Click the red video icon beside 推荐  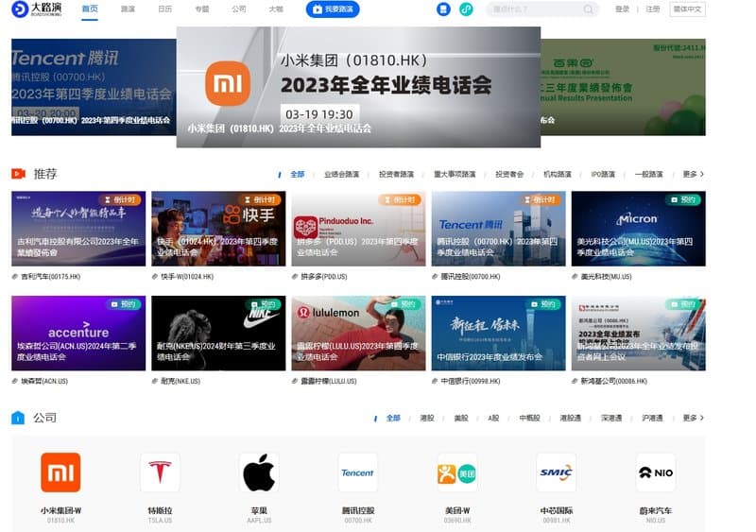pyautogui.click(x=18, y=174)
